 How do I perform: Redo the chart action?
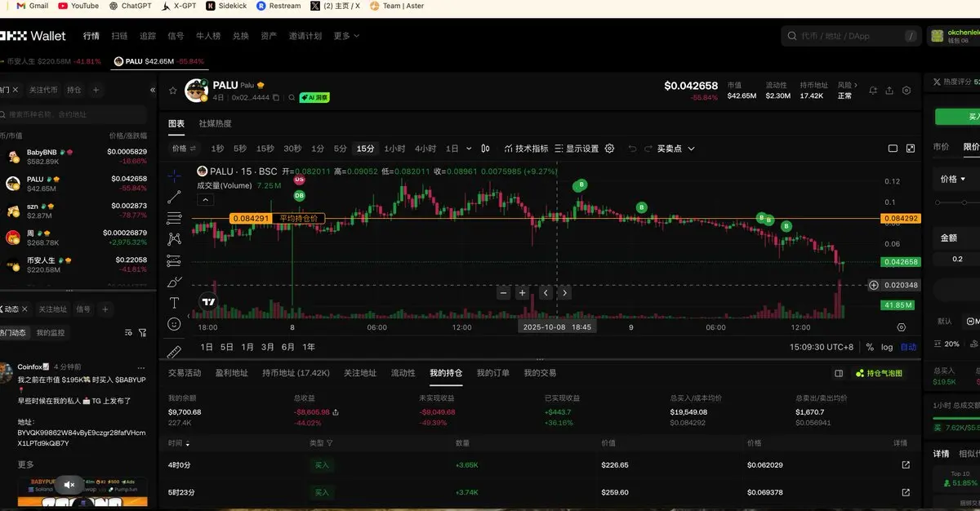pyautogui.click(x=648, y=149)
